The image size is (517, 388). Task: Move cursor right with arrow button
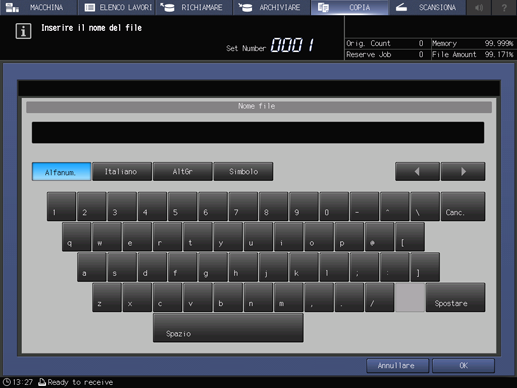tap(463, 172)
